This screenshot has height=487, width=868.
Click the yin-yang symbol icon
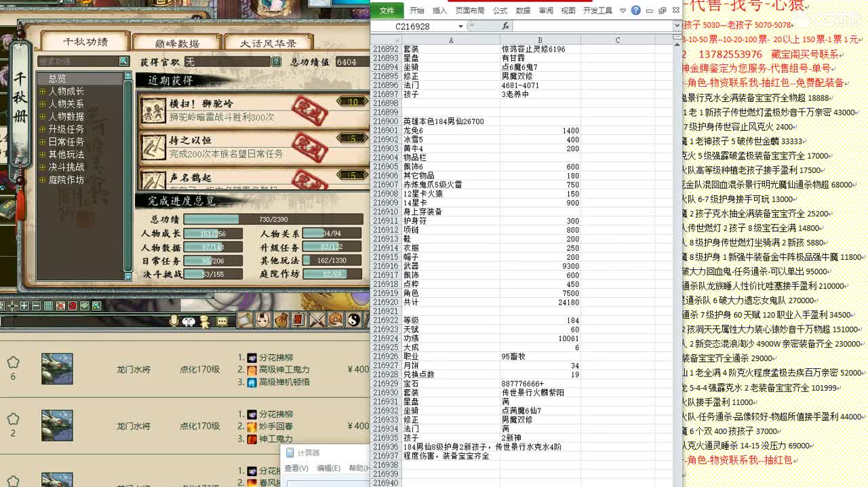[354, 319]
